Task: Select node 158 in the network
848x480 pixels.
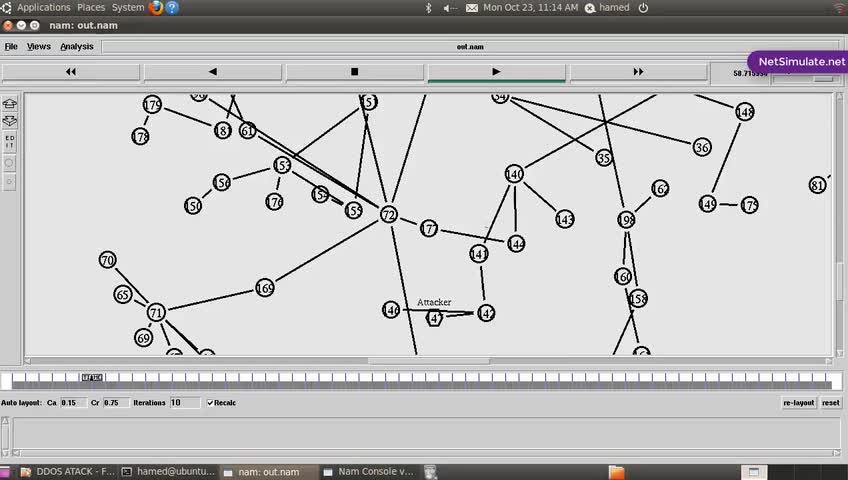Action: 638,298
